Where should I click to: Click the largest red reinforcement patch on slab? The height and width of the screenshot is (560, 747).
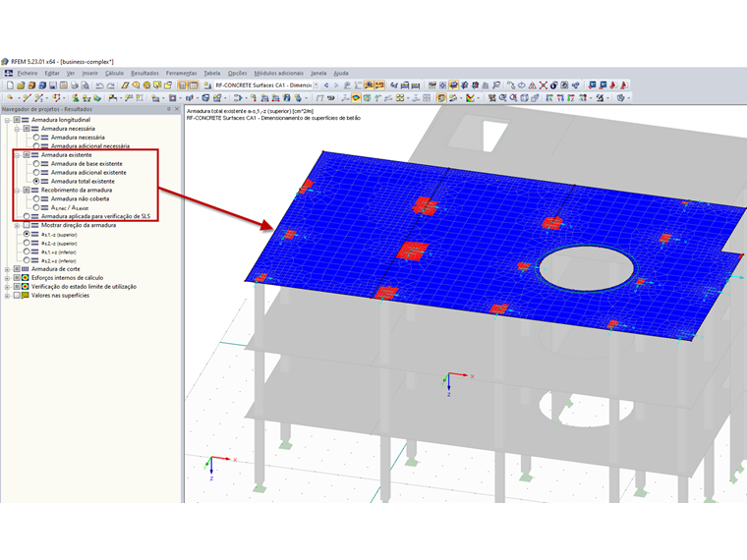[413, 250]
